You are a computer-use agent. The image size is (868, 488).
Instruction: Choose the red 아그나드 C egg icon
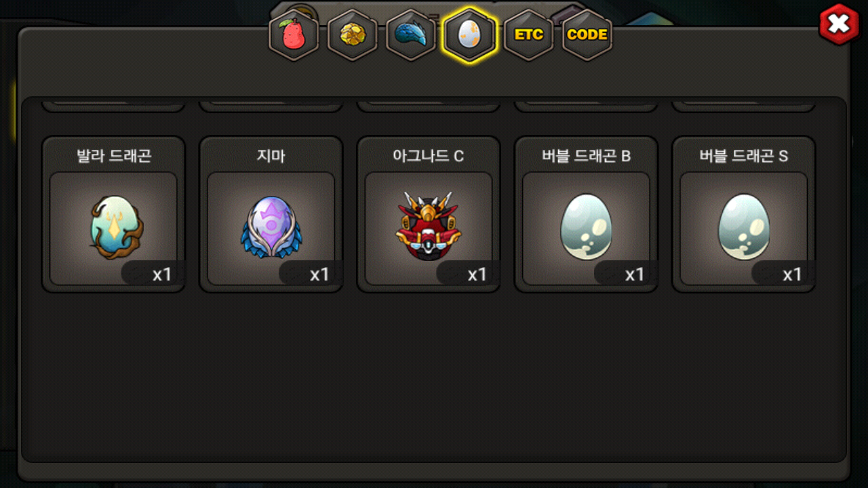[429, 226]
